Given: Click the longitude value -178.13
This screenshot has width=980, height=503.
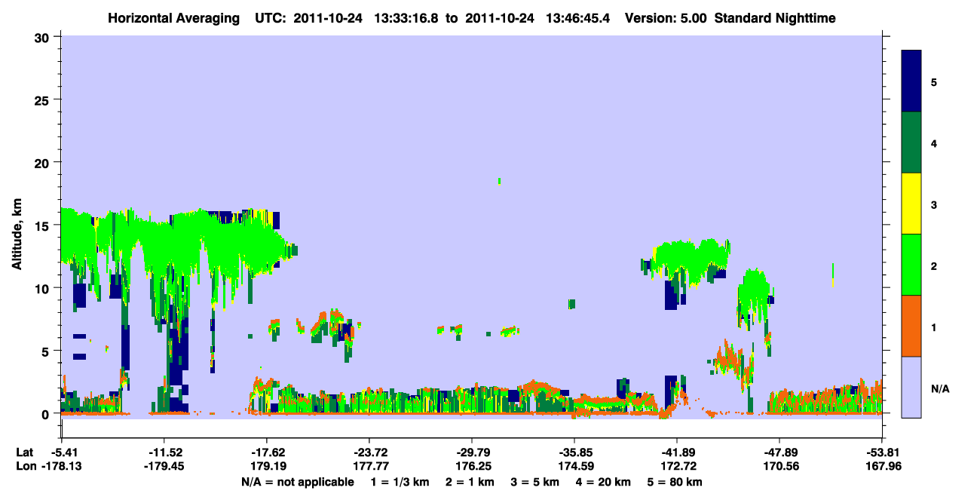Looking at the screenshot, I should click(x=61, y=466).
